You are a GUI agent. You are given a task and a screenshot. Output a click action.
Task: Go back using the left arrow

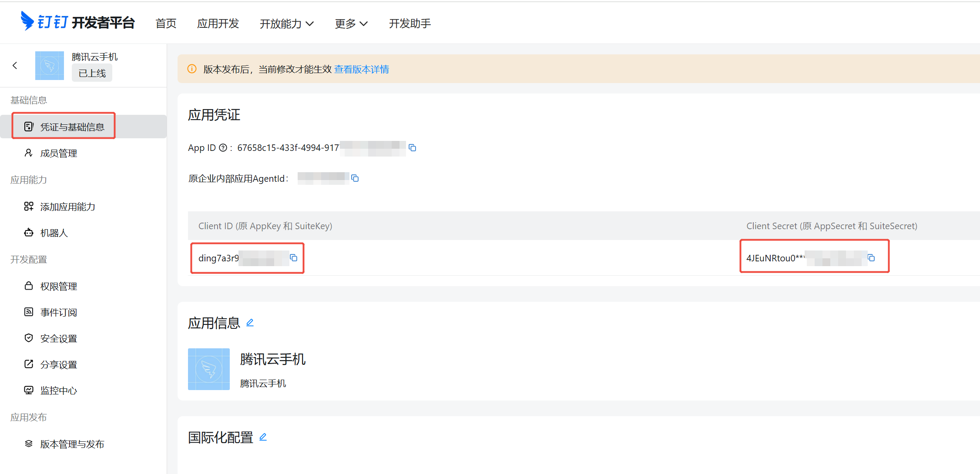[15, 65]
